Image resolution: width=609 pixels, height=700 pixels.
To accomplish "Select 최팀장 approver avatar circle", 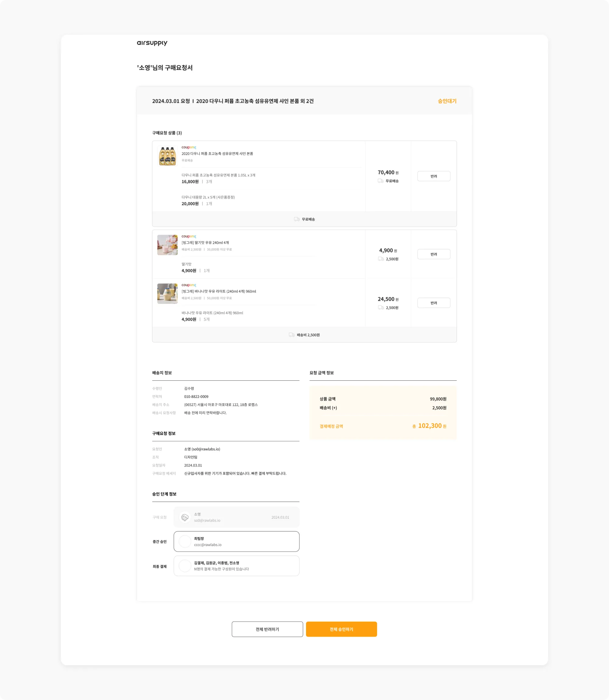I will 185,541.
